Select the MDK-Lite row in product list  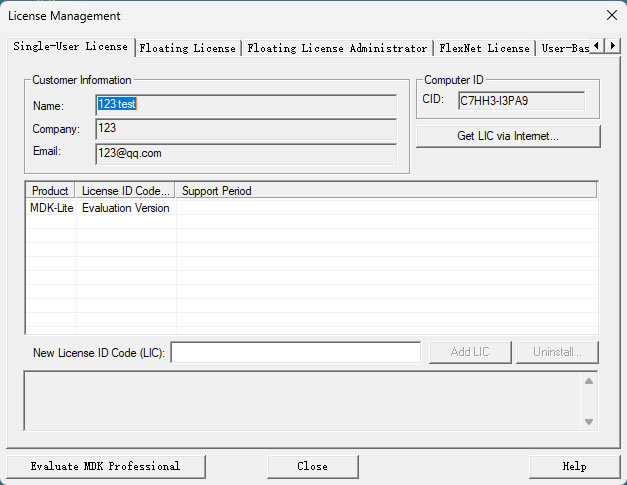click(312, 208)
